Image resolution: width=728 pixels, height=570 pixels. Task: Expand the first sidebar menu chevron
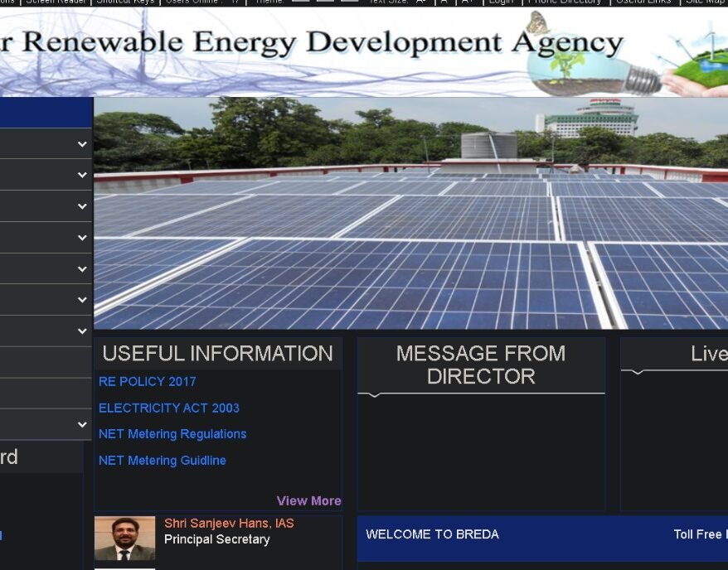pos(82,144)
